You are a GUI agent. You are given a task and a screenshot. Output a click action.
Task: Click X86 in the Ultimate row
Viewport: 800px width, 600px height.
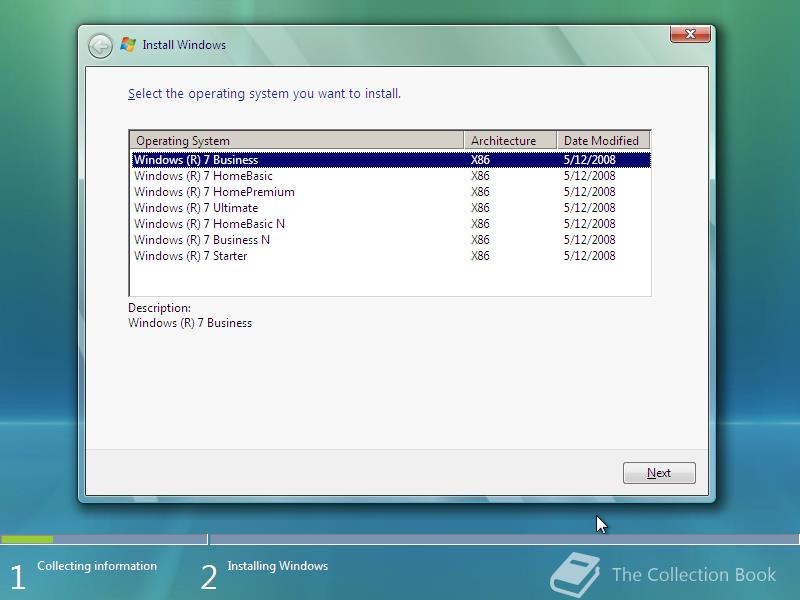[480, 208]
